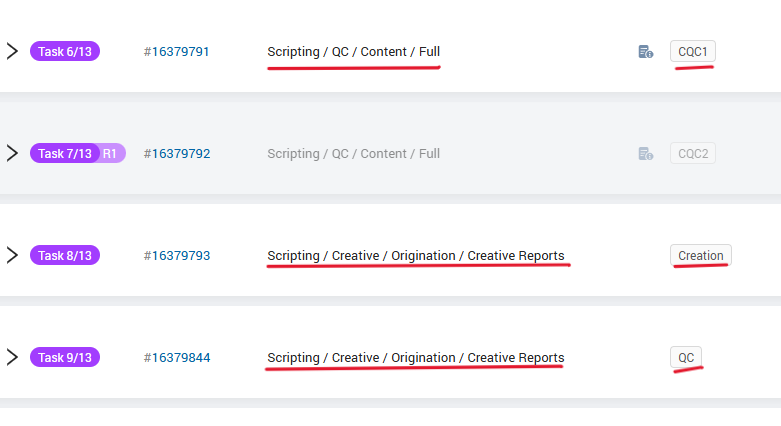Select the Task 9/13 purple badge
Image resolution: width=781 pixels, height=426 pixels.
click(65, 357)
